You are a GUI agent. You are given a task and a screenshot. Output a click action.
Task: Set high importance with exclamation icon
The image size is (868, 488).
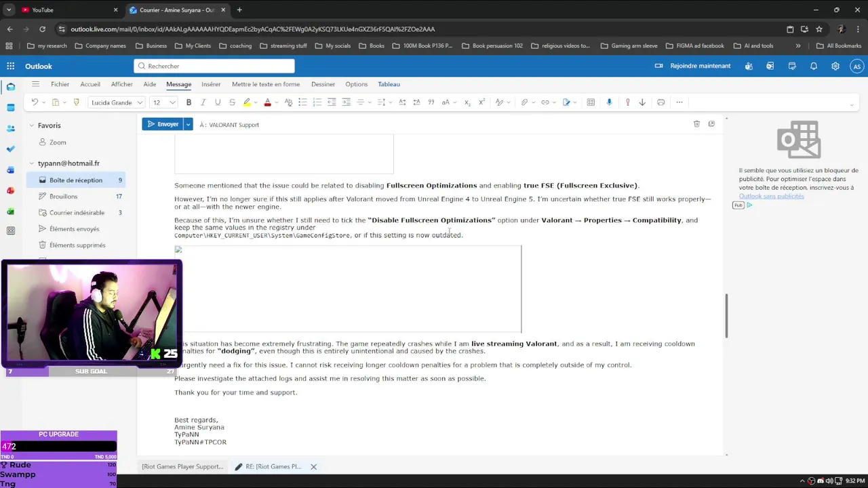pos(627,102)
